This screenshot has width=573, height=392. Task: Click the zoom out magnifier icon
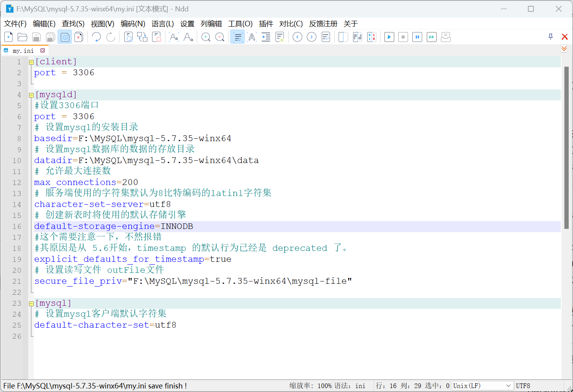(x=220, y=37)
